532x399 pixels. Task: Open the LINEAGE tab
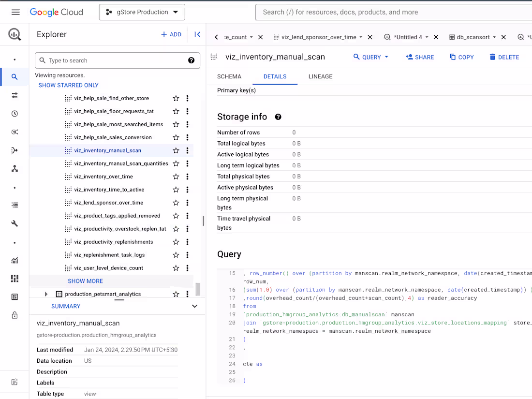(x=320, y=76)
